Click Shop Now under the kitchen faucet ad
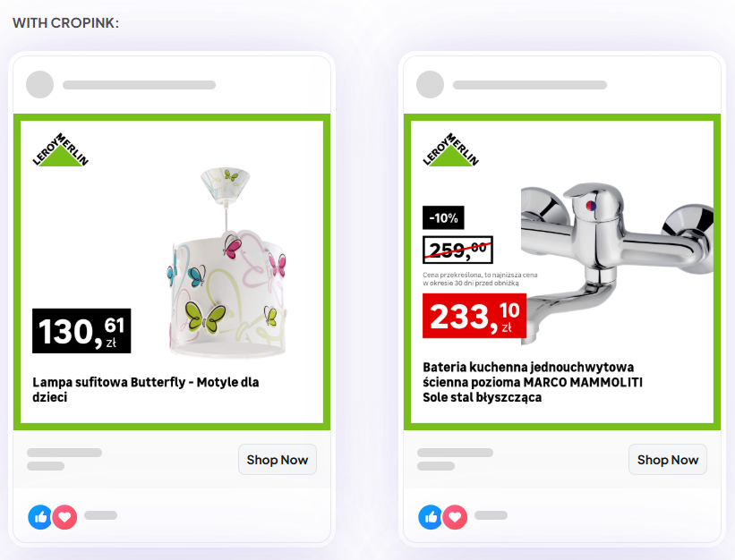735x560 pixels. 668,459
